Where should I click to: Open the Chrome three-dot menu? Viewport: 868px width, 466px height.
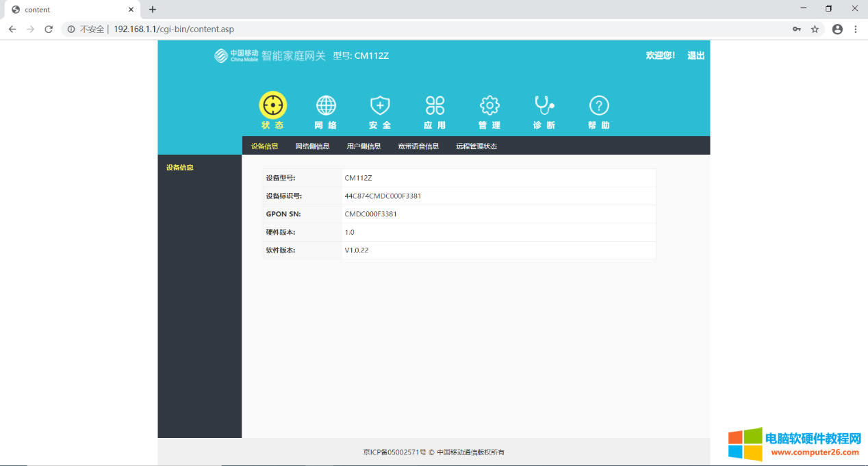tap(855, 29)
